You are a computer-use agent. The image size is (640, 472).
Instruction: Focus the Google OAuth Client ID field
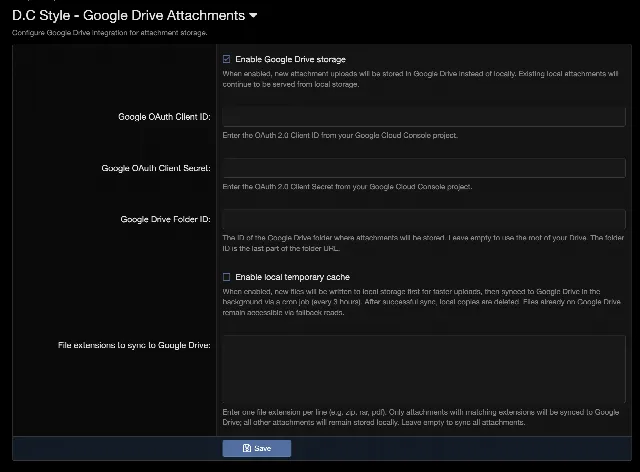pos(424,117)
